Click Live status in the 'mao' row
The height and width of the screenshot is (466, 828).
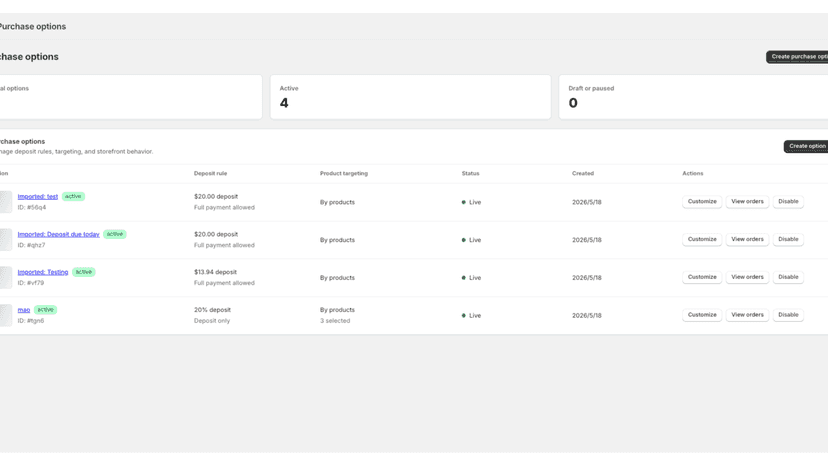pyautogui.click(x=472, y=315)
